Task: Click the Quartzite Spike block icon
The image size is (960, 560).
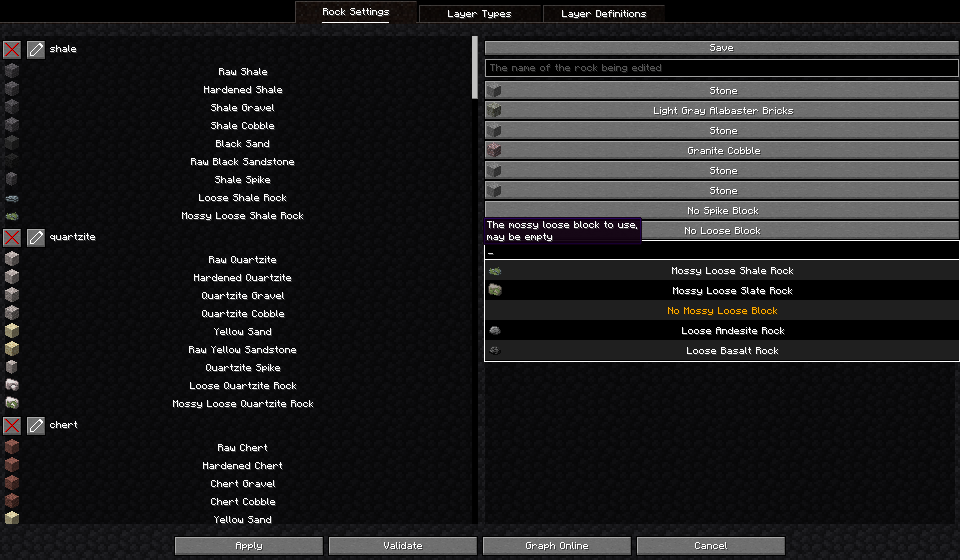Action: [x=12, y=367]
